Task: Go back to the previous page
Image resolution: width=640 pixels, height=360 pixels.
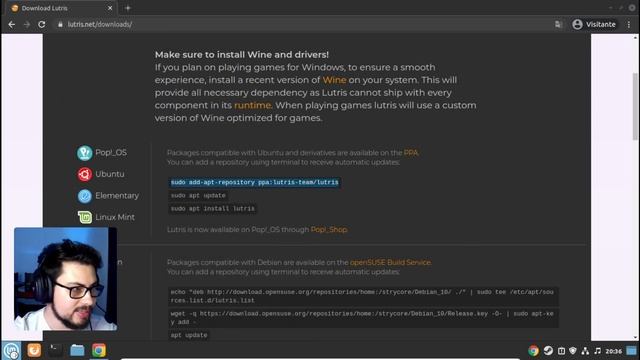Action: tap(11, 24)
